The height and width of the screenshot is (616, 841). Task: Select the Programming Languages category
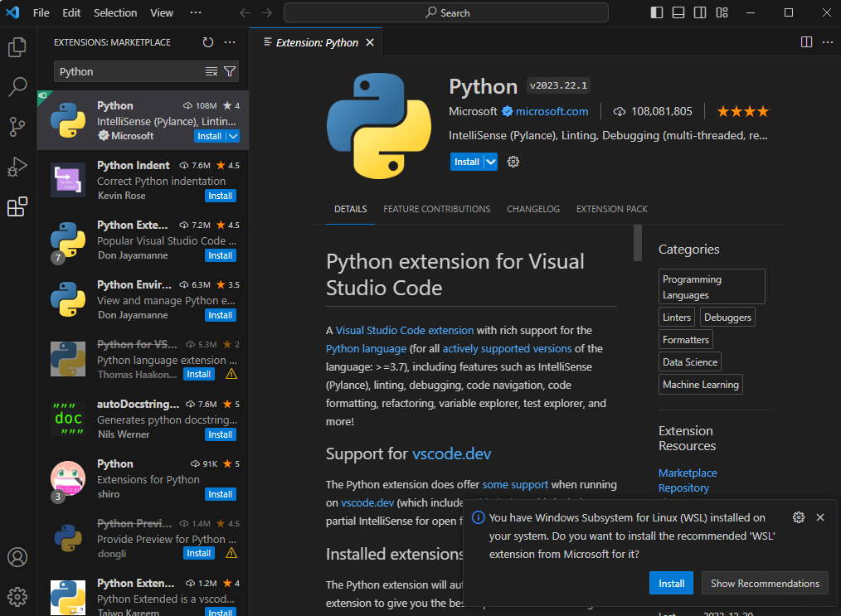(x=712, y=287)
